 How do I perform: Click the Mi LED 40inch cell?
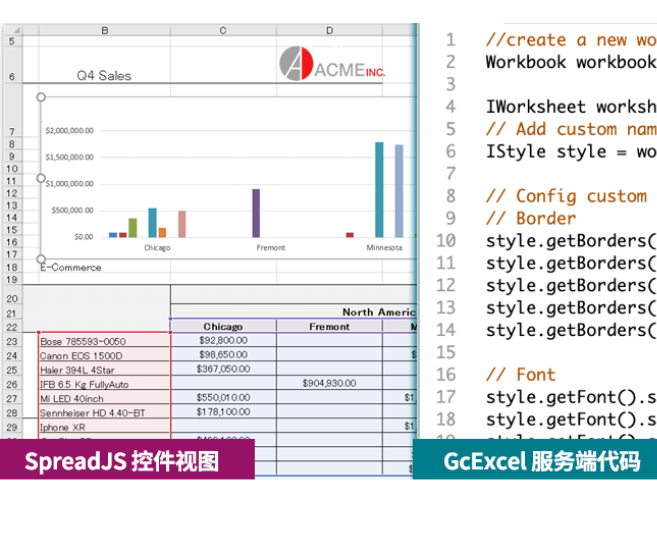[x=104, y=398]
